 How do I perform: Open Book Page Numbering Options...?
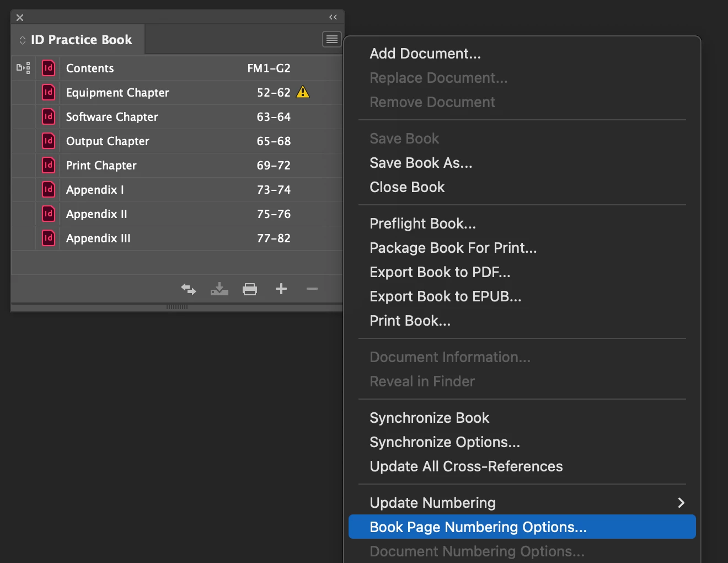522,527
